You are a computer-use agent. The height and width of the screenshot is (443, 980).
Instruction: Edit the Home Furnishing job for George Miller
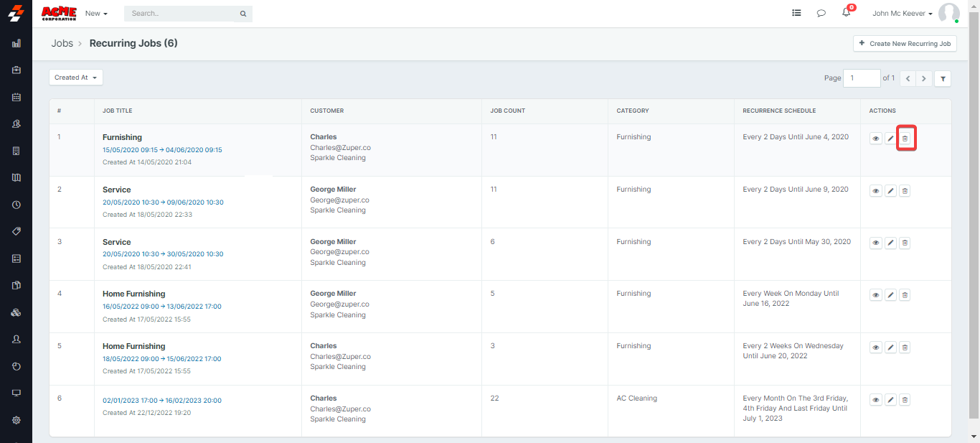(890, 295)
